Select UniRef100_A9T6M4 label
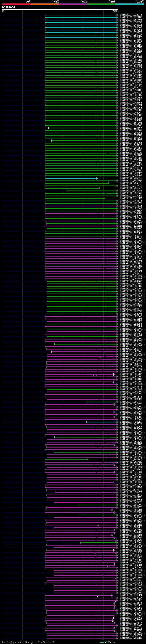 tap(131, 58)
